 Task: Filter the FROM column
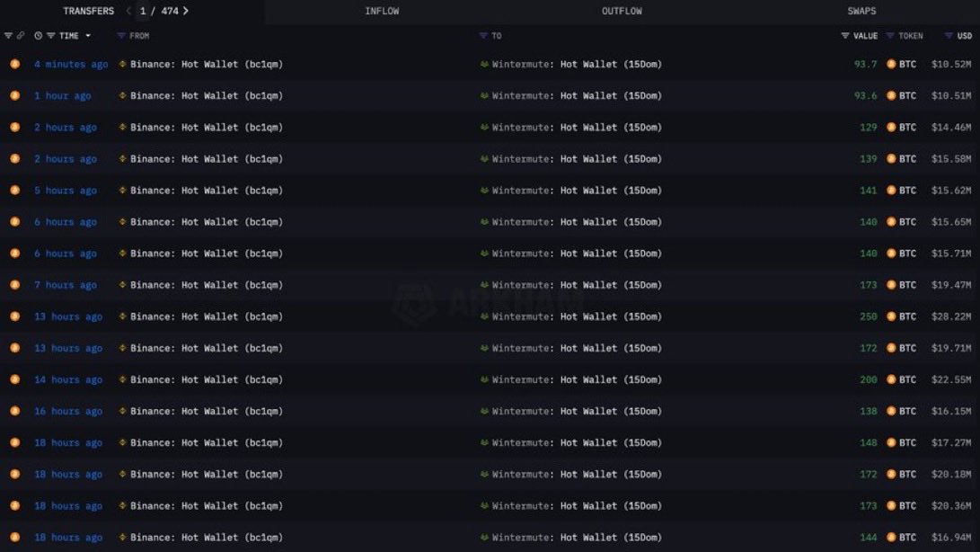point(121,36)
